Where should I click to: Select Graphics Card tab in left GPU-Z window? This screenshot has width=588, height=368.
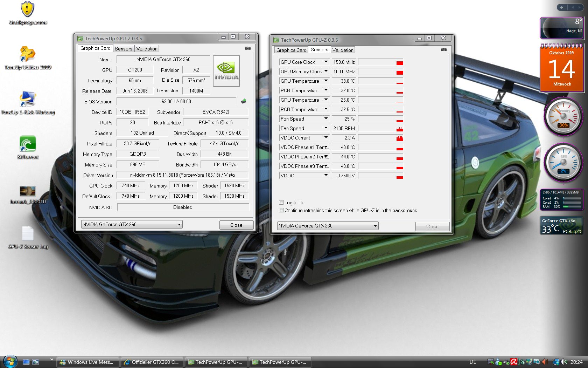click(95, 48)
